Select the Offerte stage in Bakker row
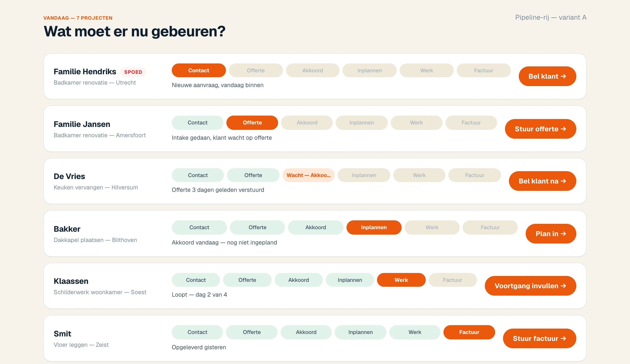The width and height of the screenshot is (630, 364). pos(257,227)
